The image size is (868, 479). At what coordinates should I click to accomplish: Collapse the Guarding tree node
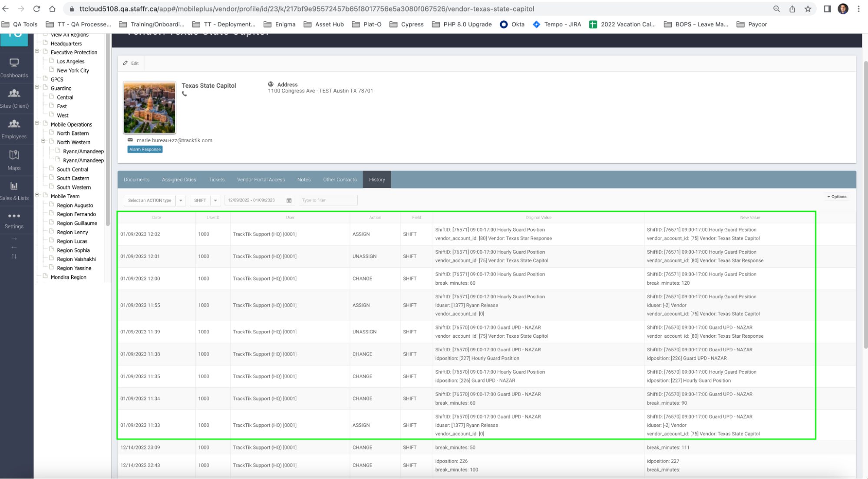37,87
